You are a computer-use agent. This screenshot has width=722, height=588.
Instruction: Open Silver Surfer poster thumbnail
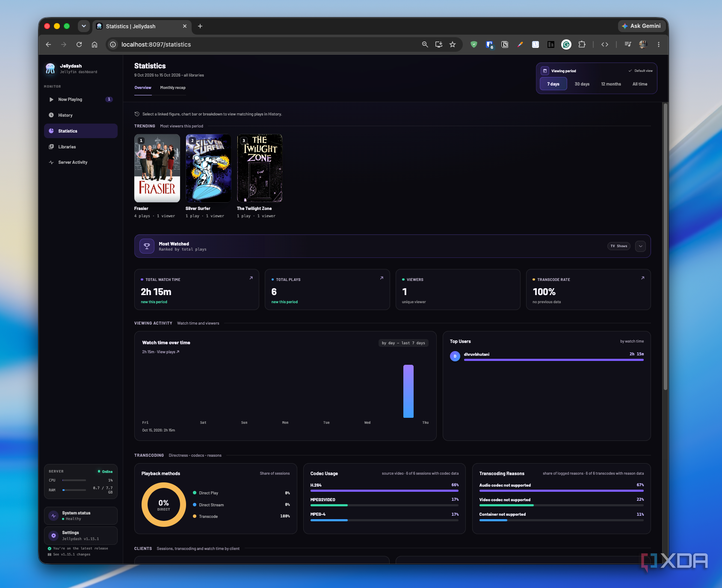click(x=208, y=168)
